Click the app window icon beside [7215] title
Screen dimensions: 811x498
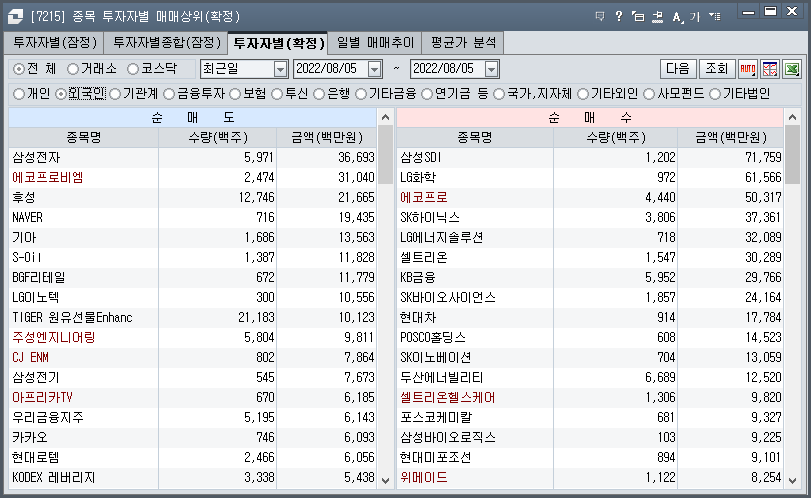(16, 16)
